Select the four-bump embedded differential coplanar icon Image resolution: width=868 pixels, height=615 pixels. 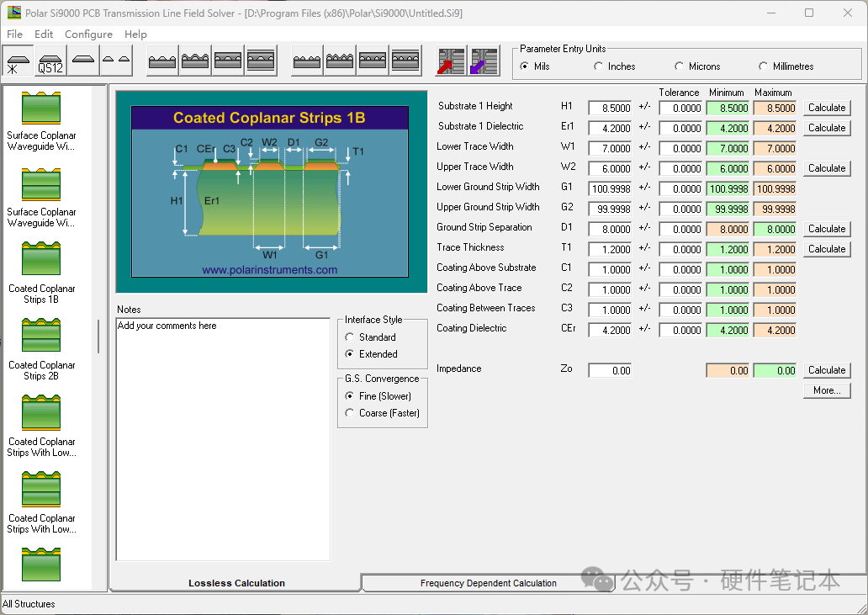(373, 61)
